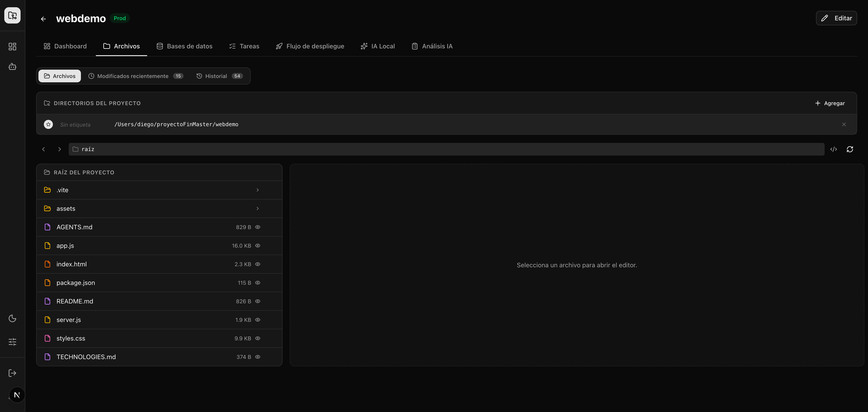Click the Editar button
The image size is (868, 412).
[836, 18]
